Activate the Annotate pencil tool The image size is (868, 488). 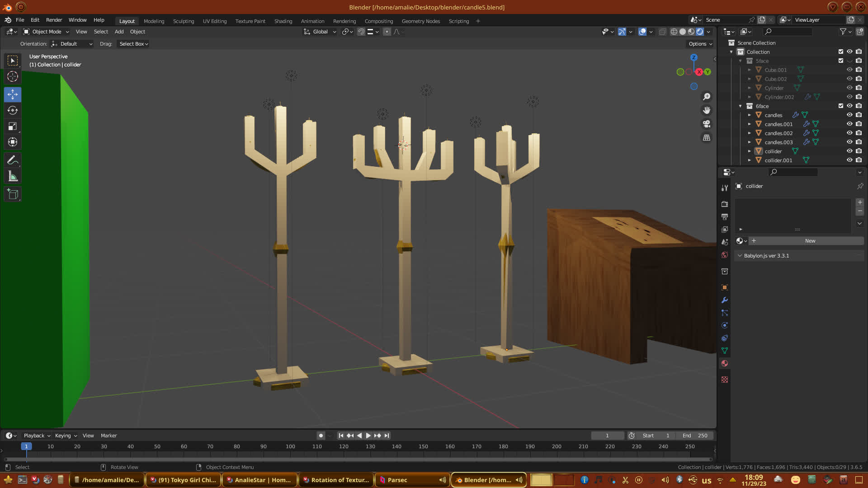[13, 160]
